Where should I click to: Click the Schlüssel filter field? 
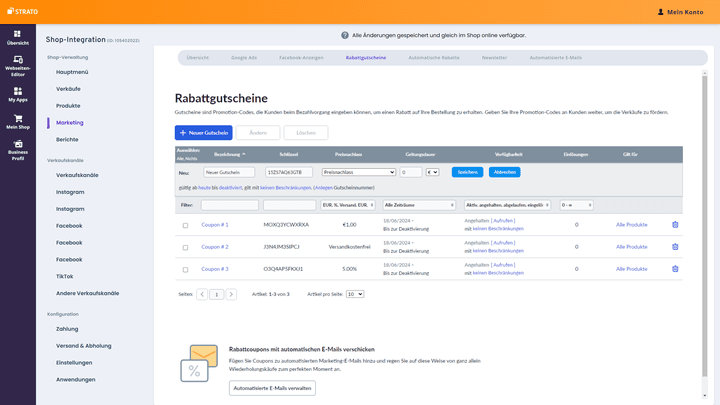coord(289,205)
